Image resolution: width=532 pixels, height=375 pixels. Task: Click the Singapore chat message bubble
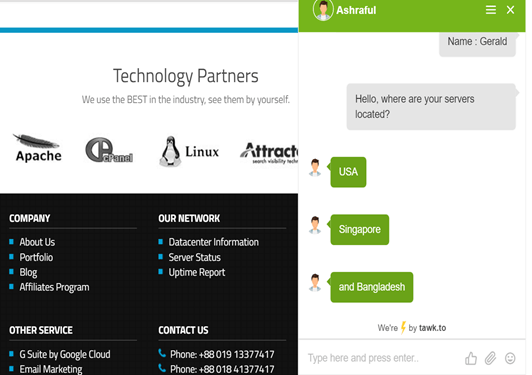(360, 230)
